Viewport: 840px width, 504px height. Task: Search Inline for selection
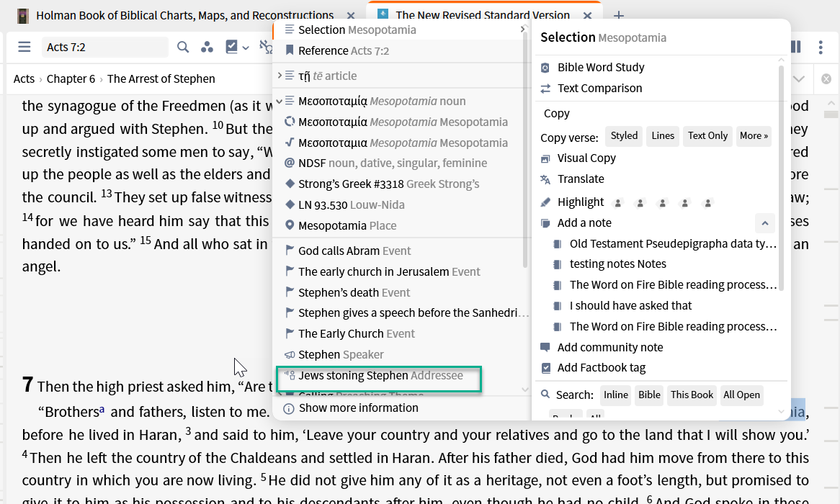coord(615,395)
